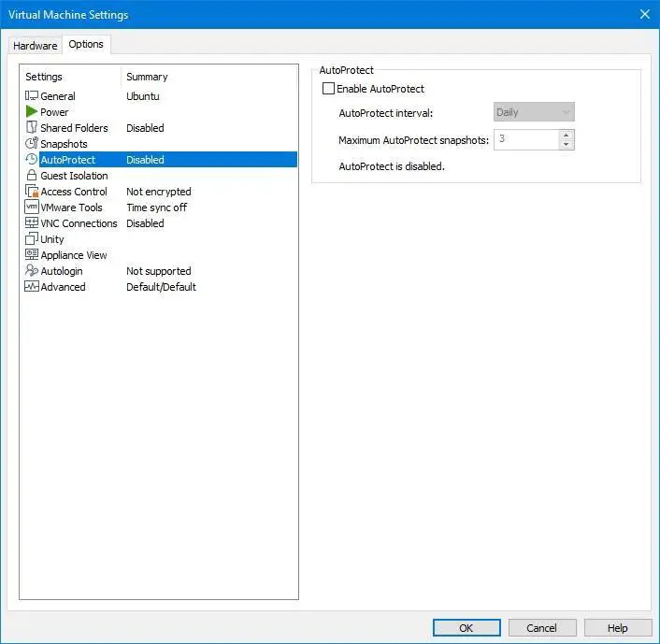Click the Disabled summary beside AutoProtect
660x644 pixels.
[145, 160]
